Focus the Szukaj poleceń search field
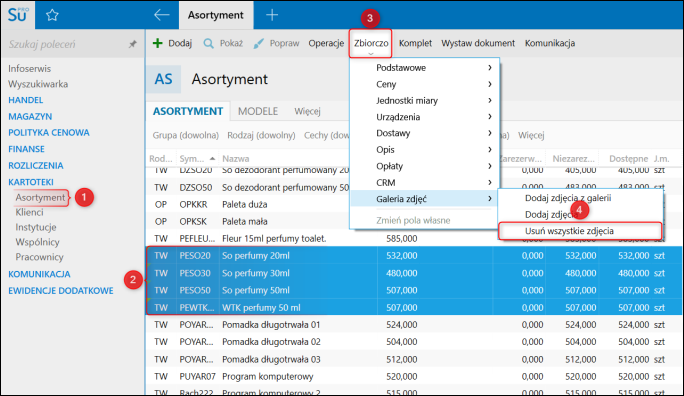 pos(65,44)
